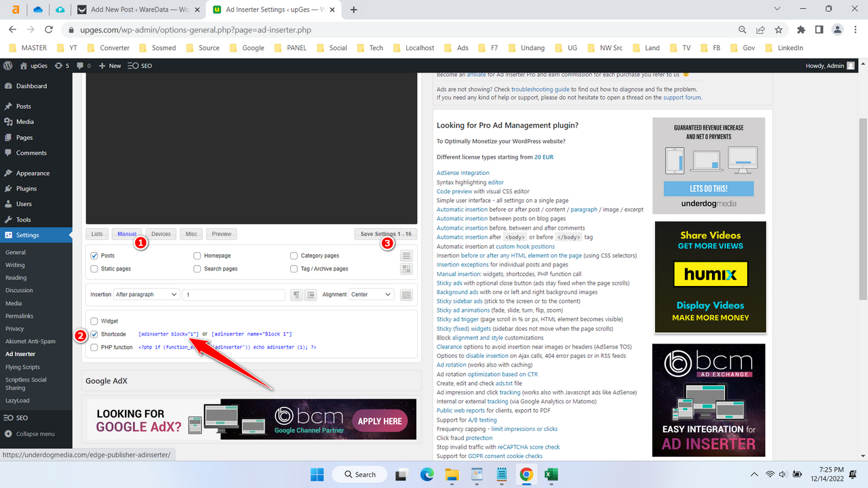
Task: Open the list menu icon beside paragraph icon
Action: [311, 294]
